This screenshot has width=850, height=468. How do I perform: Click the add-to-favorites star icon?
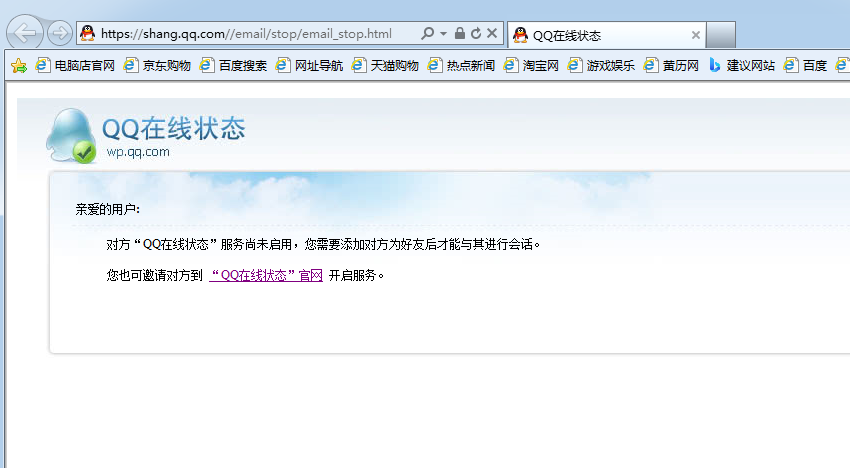pyautogui.click(x=19, y=66)
